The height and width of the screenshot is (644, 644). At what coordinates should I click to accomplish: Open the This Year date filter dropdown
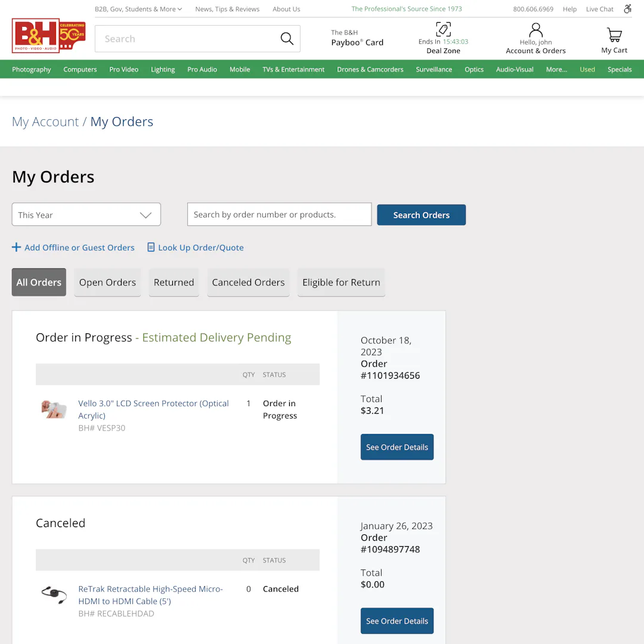point(86,215)
